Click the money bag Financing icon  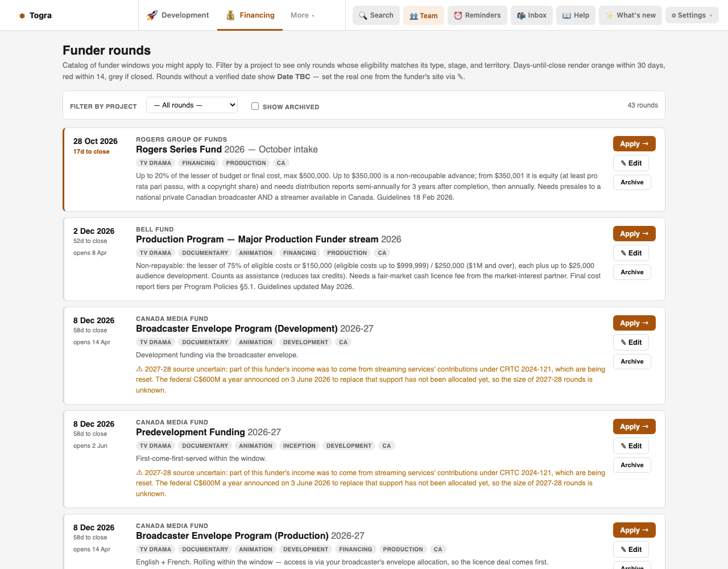pyautogui.click(x=230, y=15)
